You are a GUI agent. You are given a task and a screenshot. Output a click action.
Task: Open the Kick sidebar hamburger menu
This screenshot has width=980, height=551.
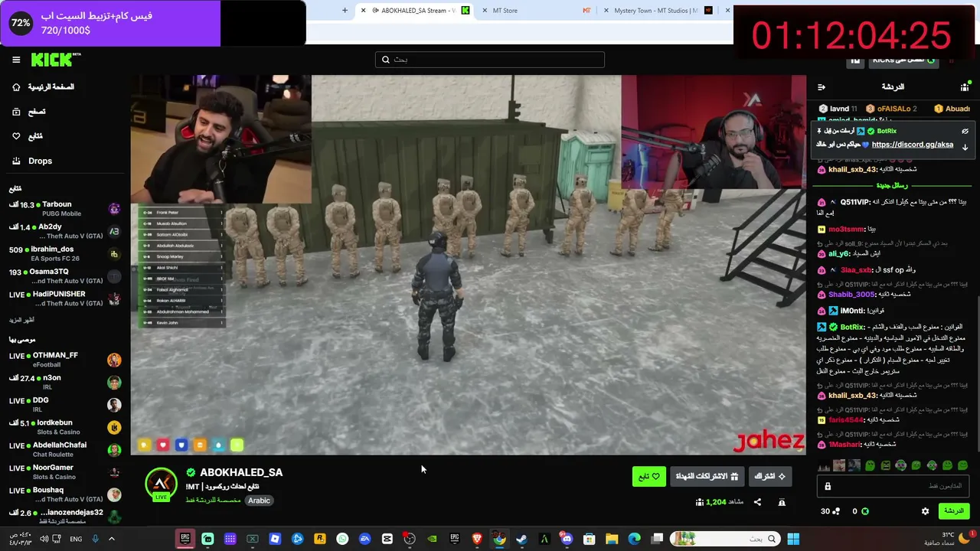click(16, 60)
